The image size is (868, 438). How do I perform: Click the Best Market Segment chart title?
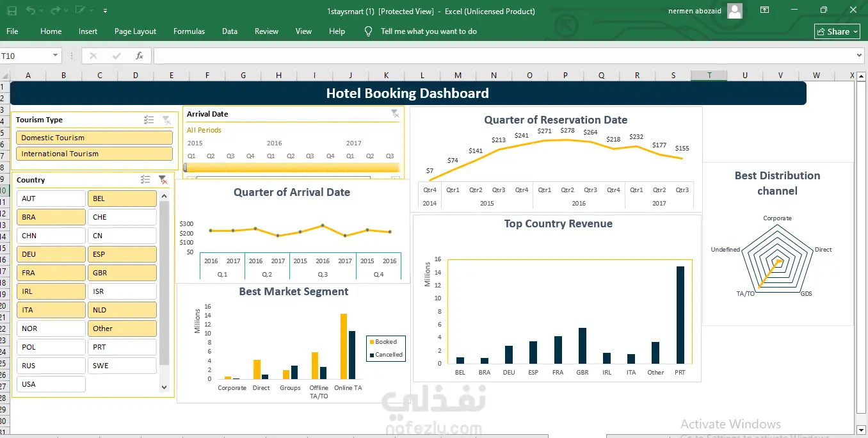[x=294, y=291]
